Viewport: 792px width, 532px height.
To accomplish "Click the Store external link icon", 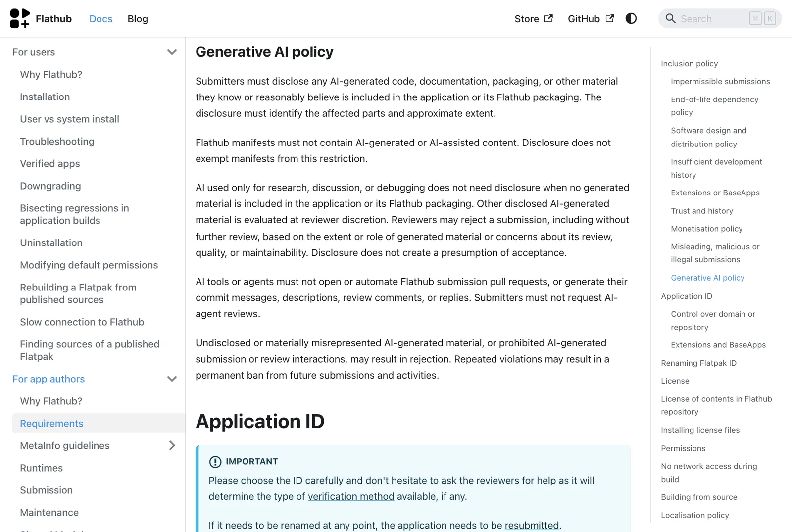I will pos(548,18).
